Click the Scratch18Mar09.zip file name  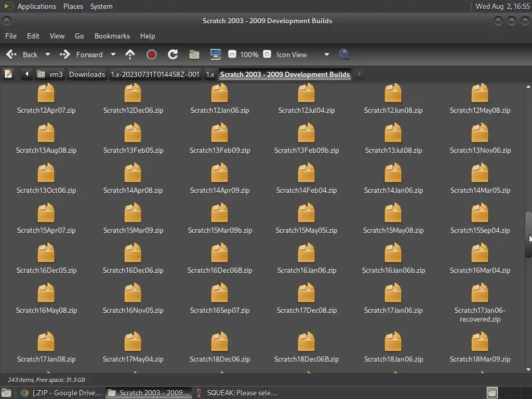click(x=480, y=359)
